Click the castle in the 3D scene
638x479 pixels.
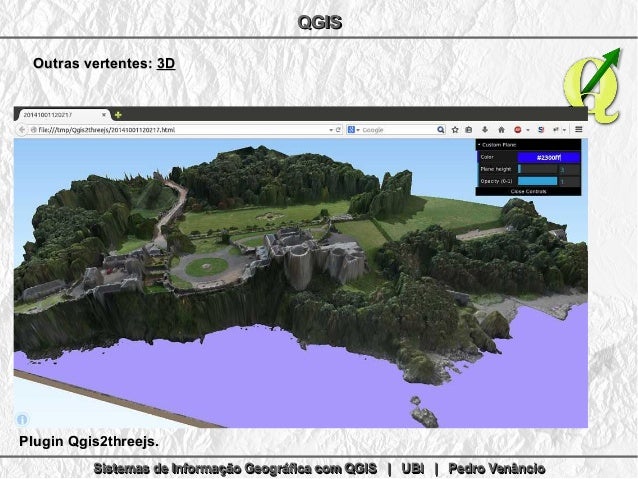click(315, 256)
